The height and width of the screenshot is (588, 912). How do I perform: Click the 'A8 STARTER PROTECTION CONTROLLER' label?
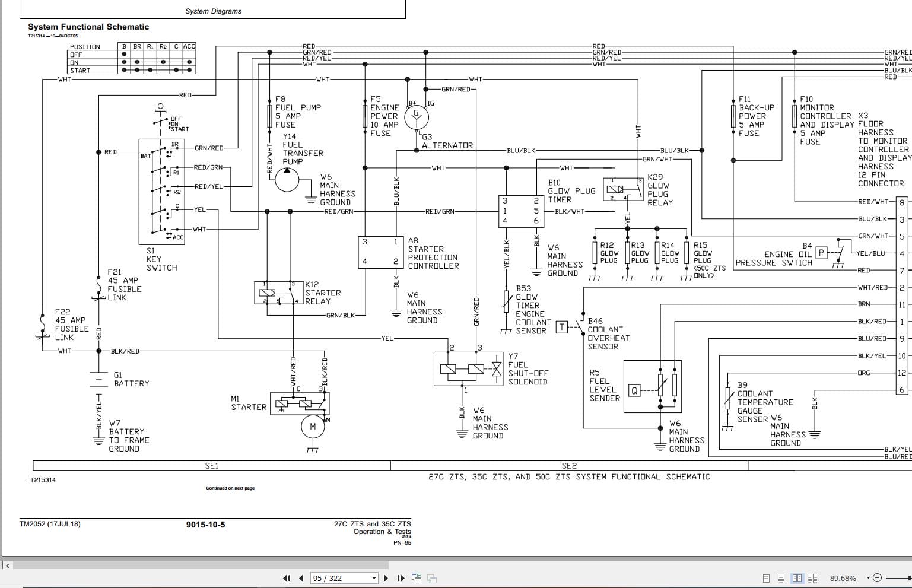tap(433, 253)
